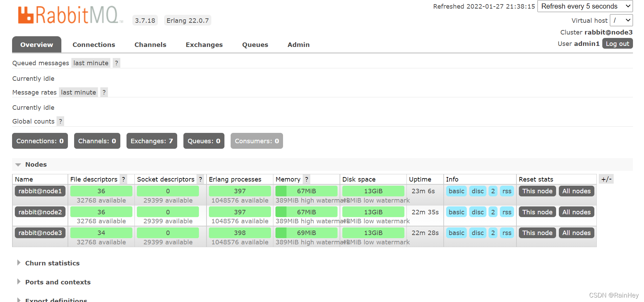Reset stats All nodes in rabbit@node1 row
644x302 pixels.
coord(576,191)
